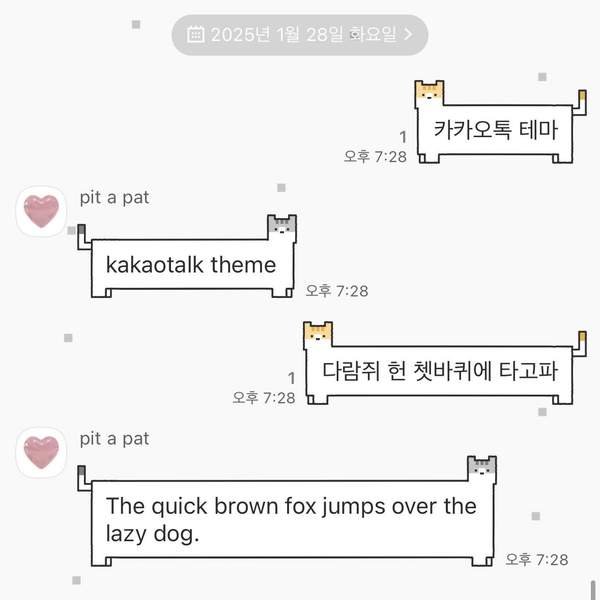Viewport: 600px width, 600px height.
Task: Tap gray cat tail on kakaotalk theme bubble
Action: 84,237
